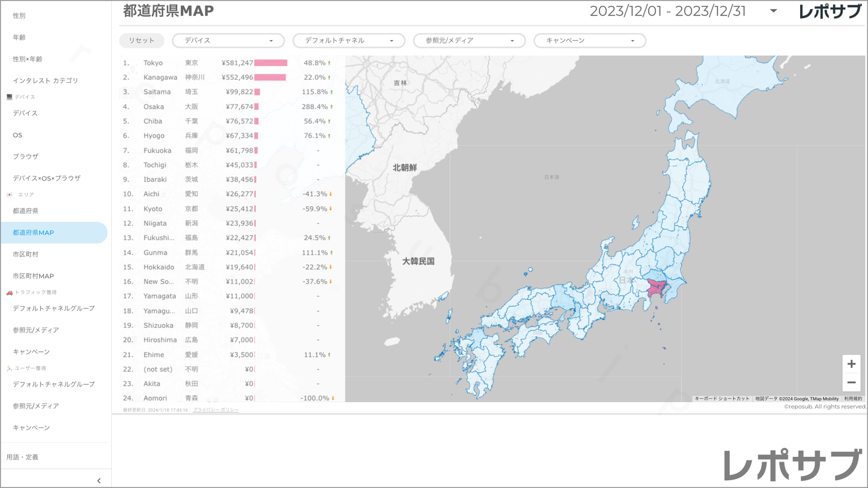The image size is (868, 488).
Task: Open the プライバシー ポリシー link
Action: click(216, 410)
